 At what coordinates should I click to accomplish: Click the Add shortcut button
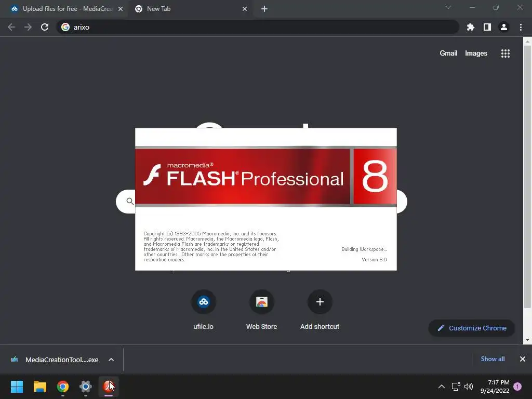(x=320, y=310)
